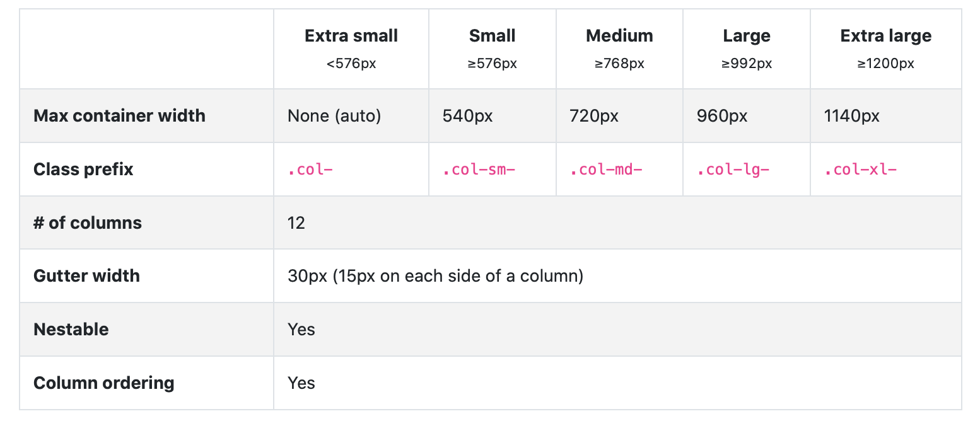Select the Column ordering row label
The image size is (980, 421).
104,383
